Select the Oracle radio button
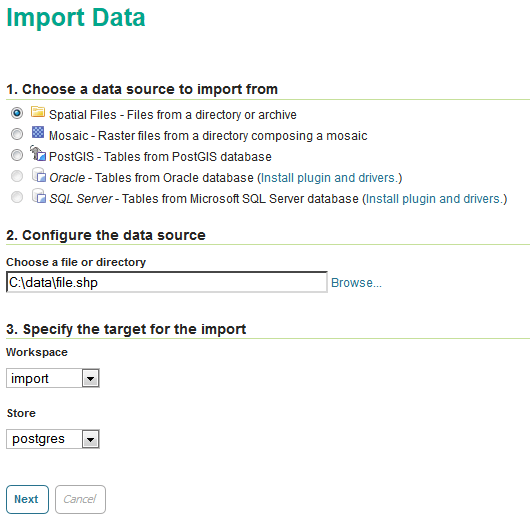530x524 pixels. coord(17,176)
